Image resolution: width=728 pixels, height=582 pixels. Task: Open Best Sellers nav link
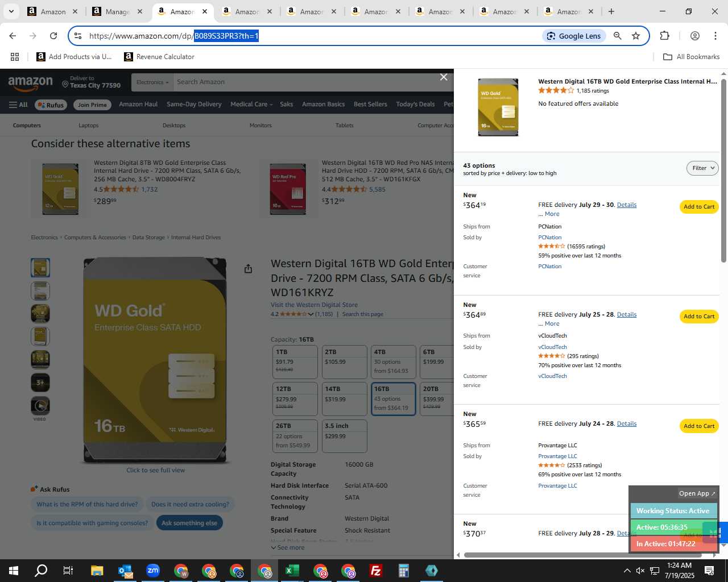pos(370,105)
